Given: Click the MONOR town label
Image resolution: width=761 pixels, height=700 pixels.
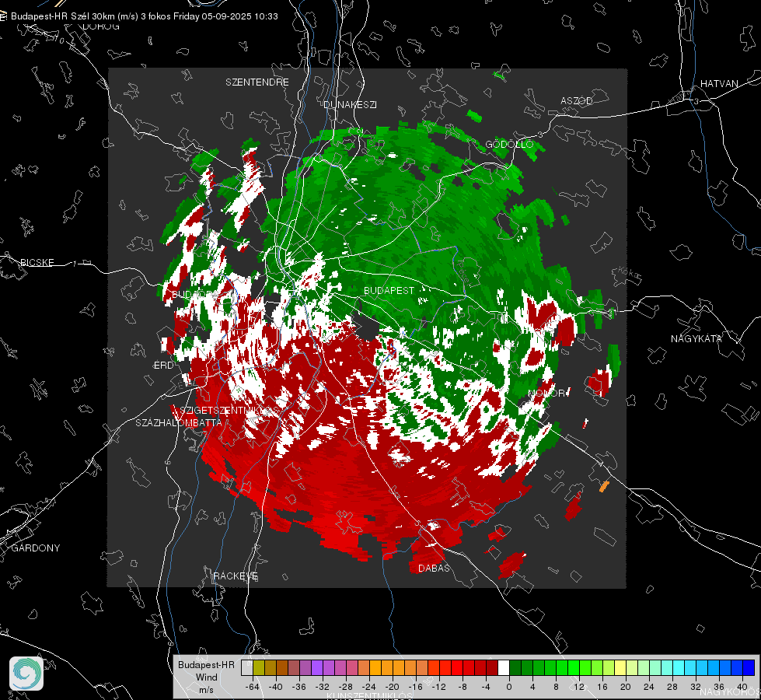Looking at the screenshot, I should (547, 393).
